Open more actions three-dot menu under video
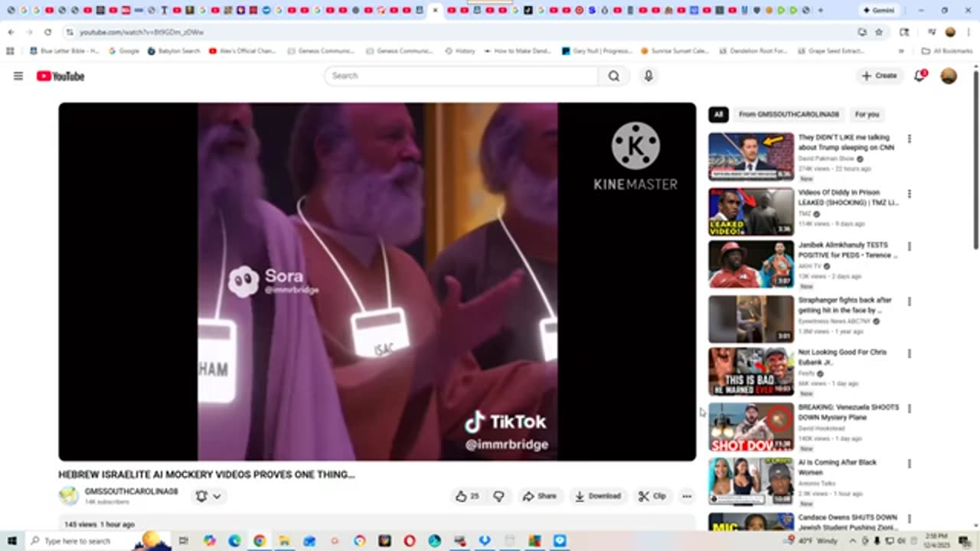980x551 pixels. point(687,496)
